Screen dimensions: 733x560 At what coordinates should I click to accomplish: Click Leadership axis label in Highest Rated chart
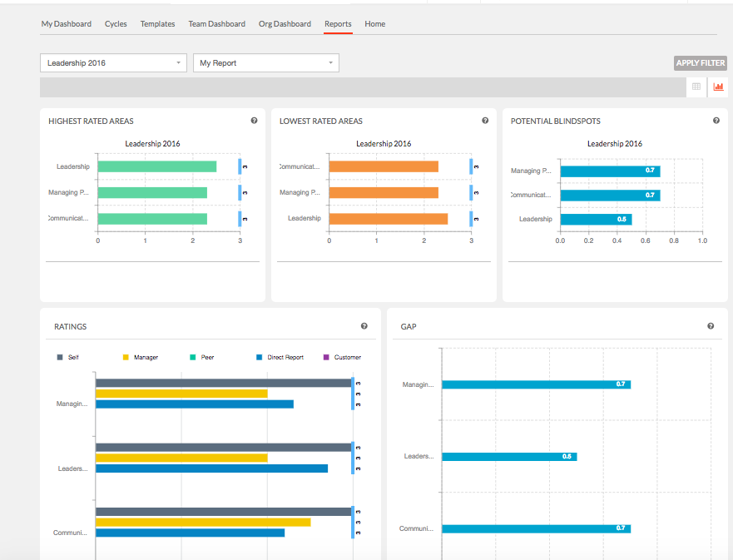[73, 166]
